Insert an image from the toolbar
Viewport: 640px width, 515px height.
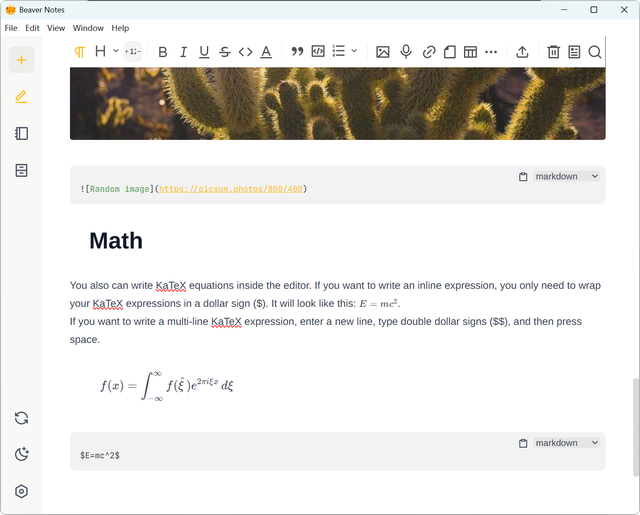click(382, 52)
